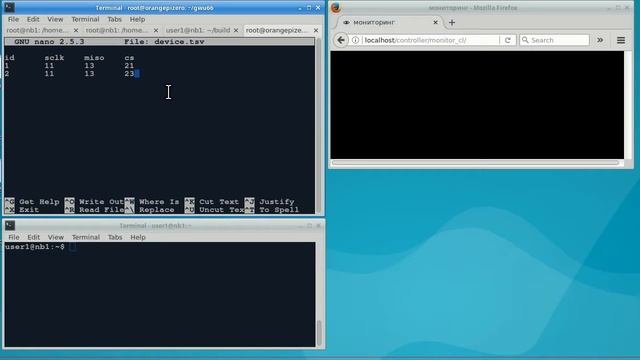
Task: Switch to user1@nb1 ~/build tab
Action: point(198,30)
